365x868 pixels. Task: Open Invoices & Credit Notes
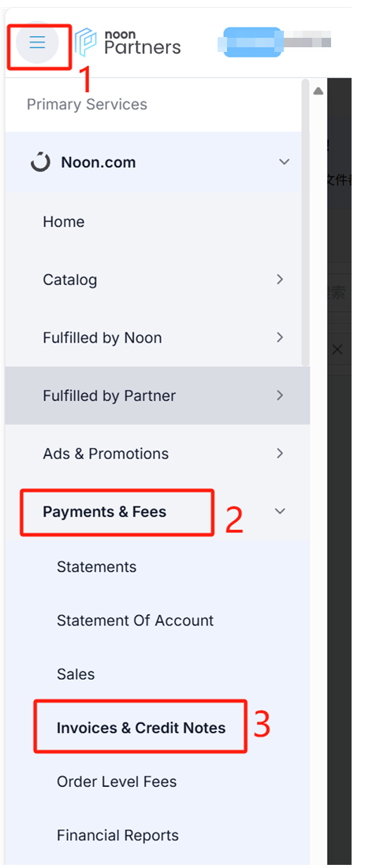(x=141, y=727)
